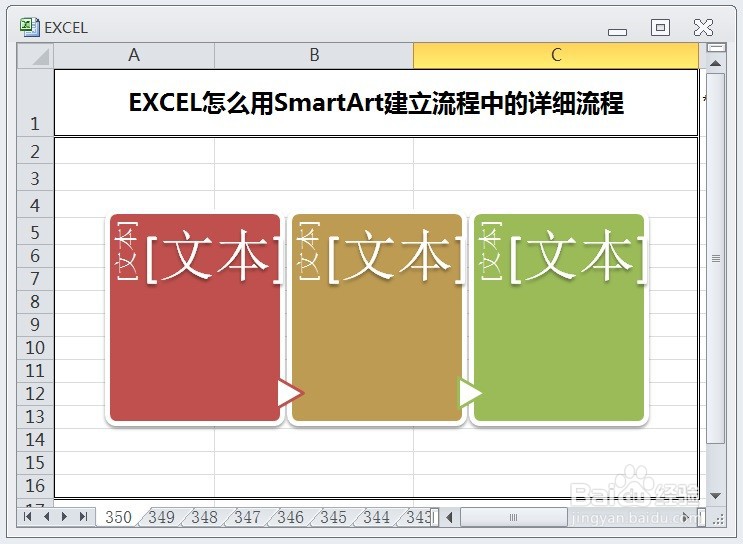Click vertical [文本] label in red box
743x544 pixels.
pos(127,250)
